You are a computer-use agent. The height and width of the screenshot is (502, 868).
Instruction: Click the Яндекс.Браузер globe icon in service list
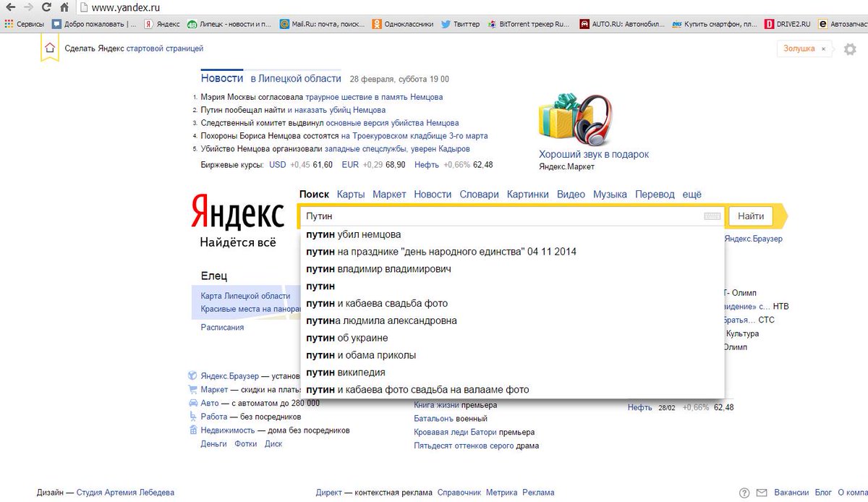[x=192, y=376]
